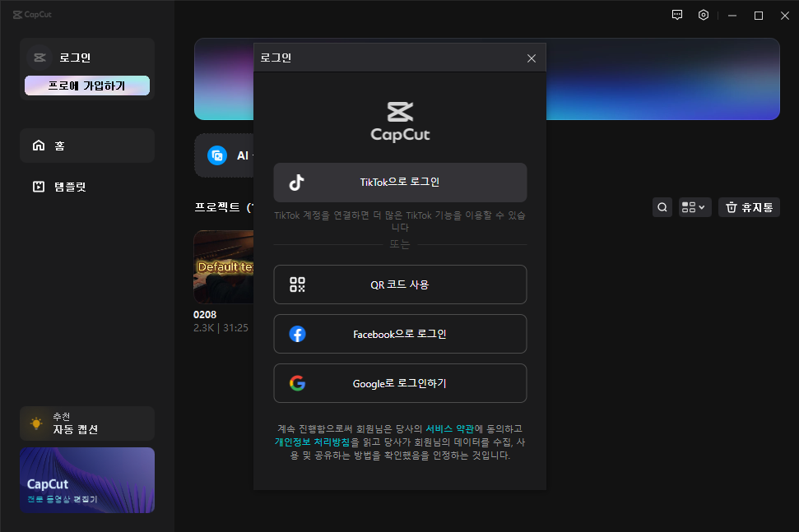Open the CapCut promo banner in sidebar
The width and height of the screenshot is (799, 532).
click(x=87, y=480)
